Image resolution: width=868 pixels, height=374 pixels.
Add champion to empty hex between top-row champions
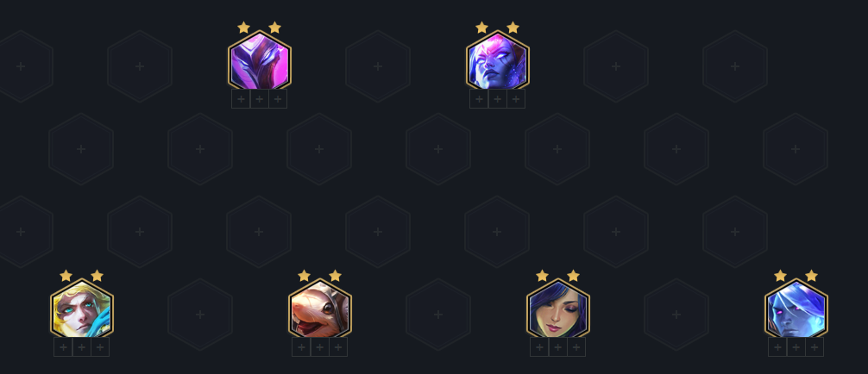click(x=378, y=66)
